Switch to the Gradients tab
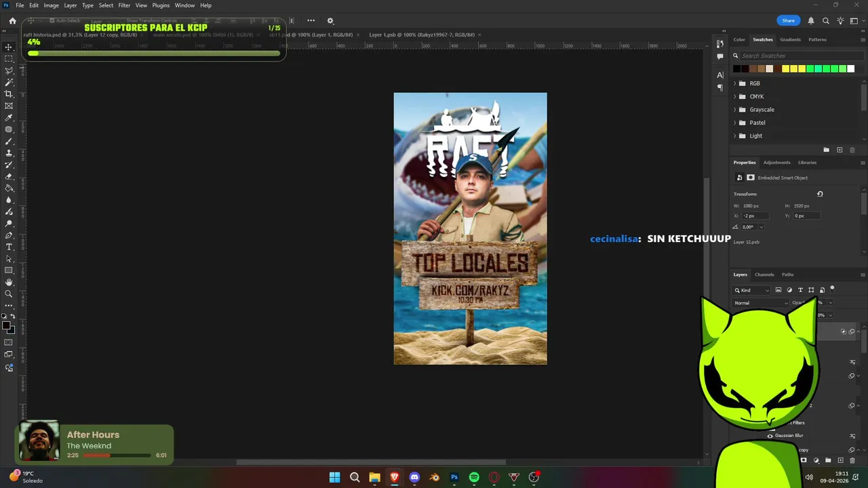 coord(790,39)
